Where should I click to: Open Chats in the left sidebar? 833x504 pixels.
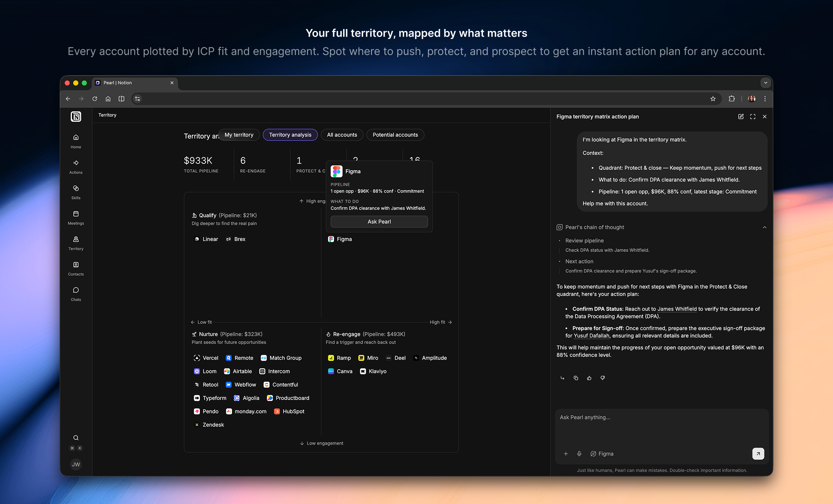tap(76, 294)
